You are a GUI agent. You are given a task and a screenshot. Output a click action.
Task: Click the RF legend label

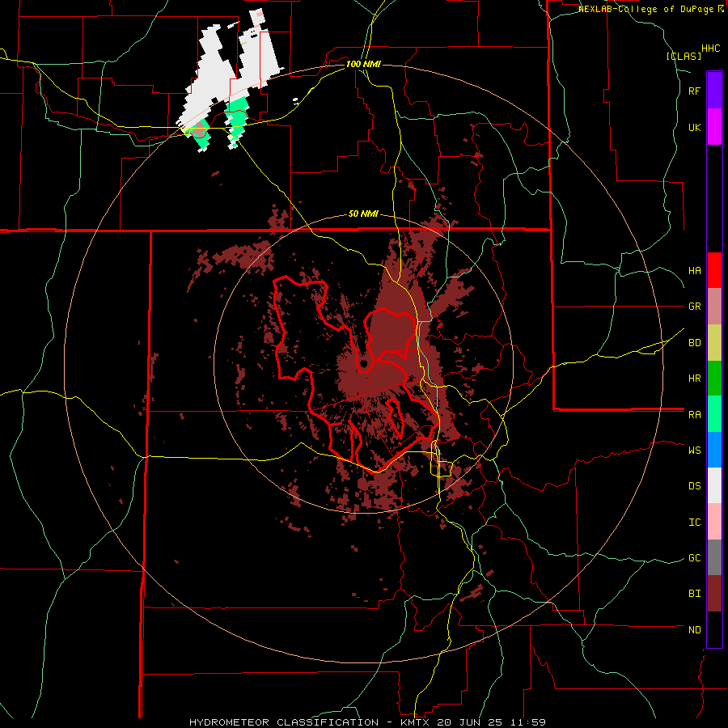(694, 91)
